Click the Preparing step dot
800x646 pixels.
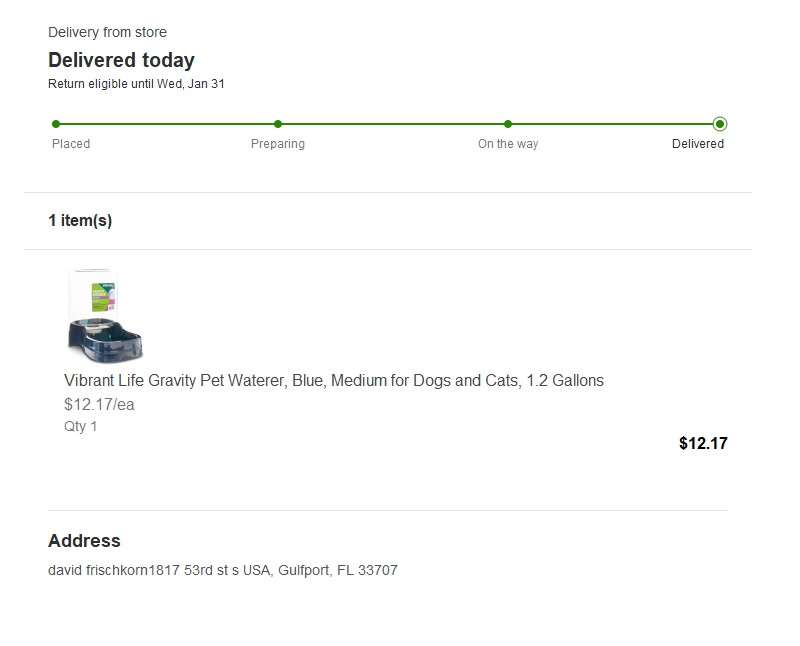[278, 124]
